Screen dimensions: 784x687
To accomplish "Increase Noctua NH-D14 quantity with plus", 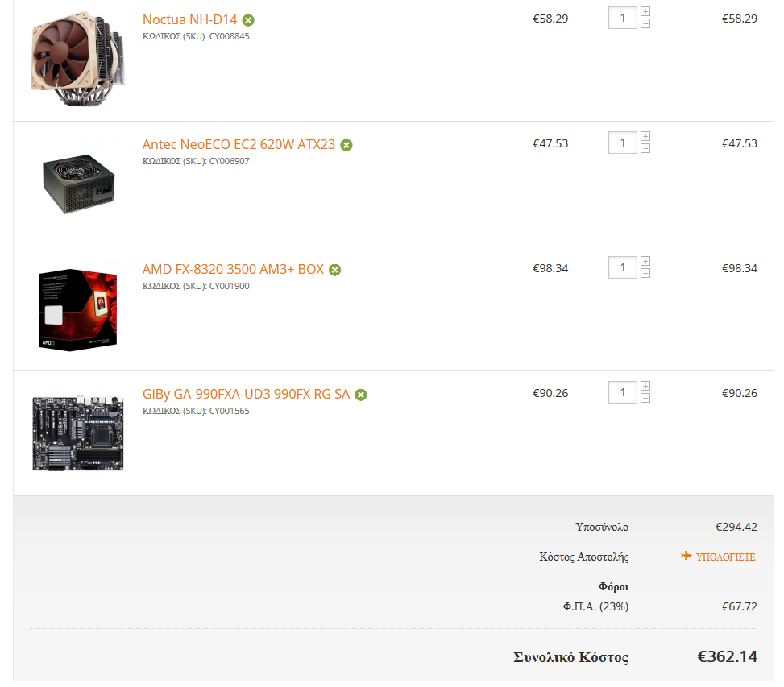I will pos(645,11).
